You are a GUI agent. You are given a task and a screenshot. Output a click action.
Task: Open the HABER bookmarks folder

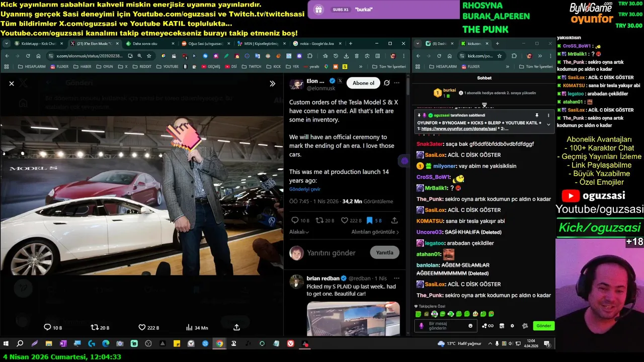[82, 66]
